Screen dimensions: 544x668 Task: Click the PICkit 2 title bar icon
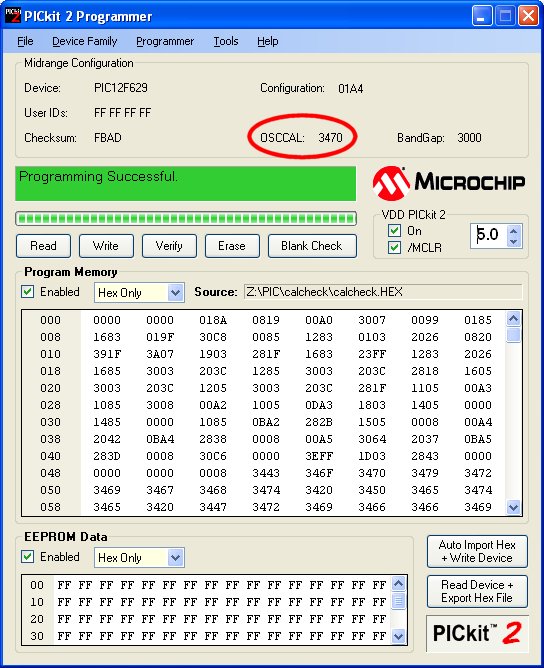(x=12, y=16)
